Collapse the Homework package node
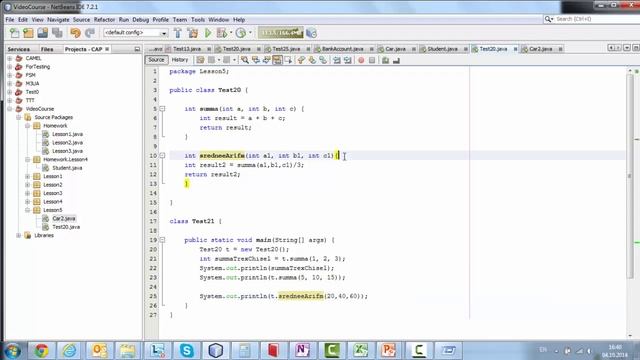 (27, 126)
